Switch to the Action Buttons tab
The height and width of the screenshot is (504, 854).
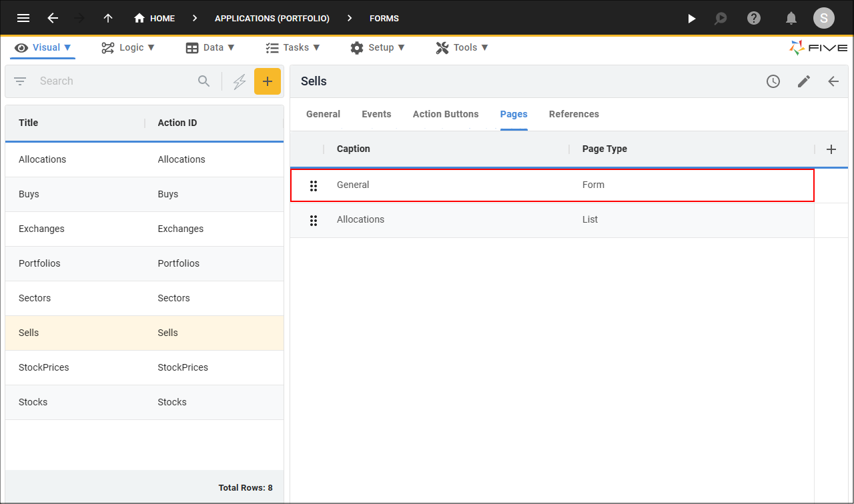[446, 114]
